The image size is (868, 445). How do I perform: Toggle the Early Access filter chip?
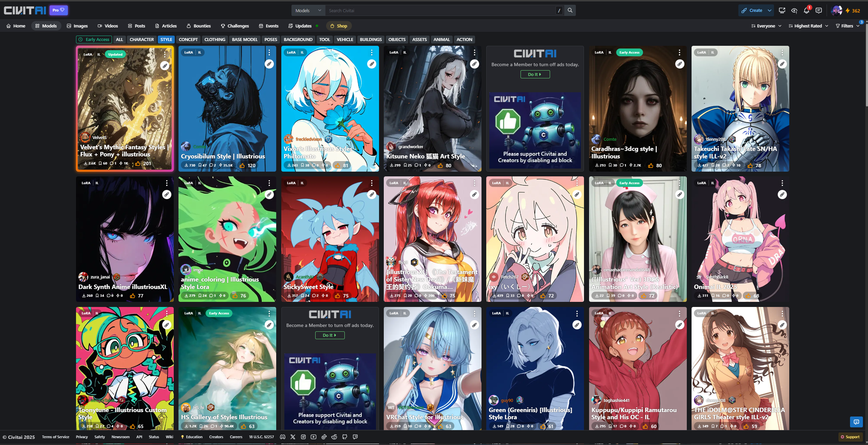(x=94, y=39)
